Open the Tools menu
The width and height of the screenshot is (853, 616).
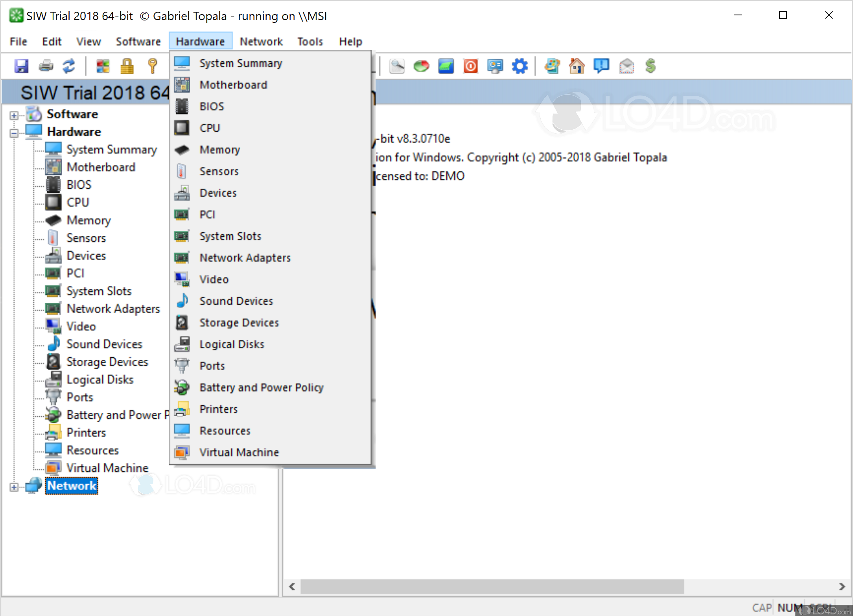pos(310,41)
